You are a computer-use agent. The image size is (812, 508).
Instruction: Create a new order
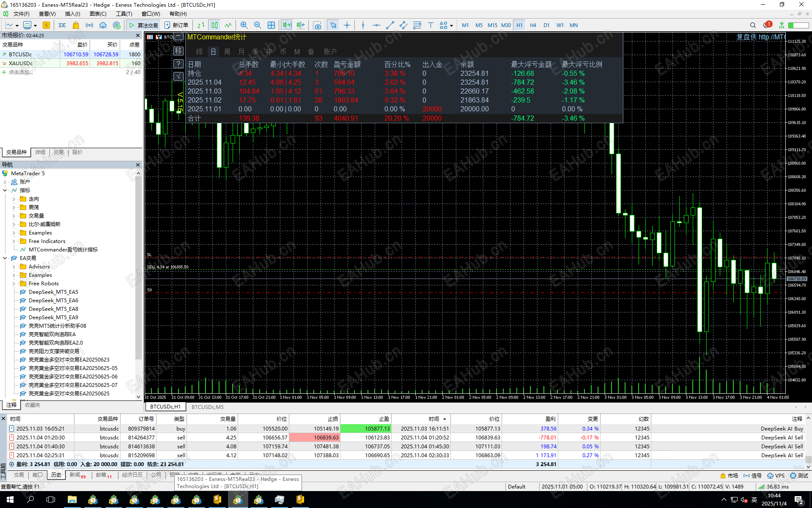[x=176, y=25]
